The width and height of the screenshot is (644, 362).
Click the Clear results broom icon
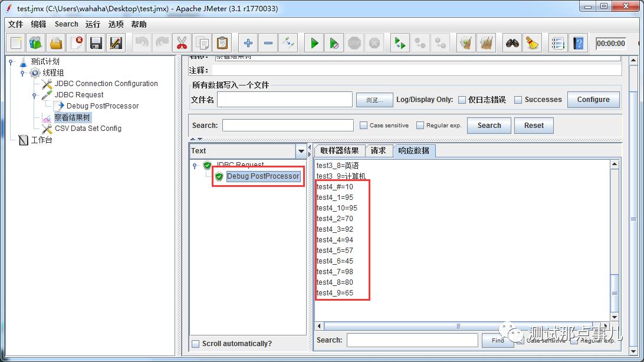pos(466,42)
